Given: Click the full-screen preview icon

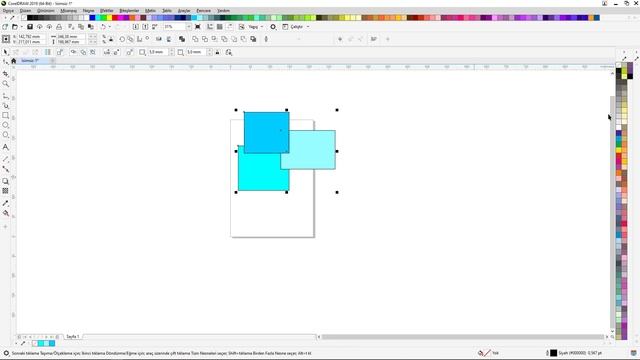Looking at the screenshot, I should coord(198,27).
